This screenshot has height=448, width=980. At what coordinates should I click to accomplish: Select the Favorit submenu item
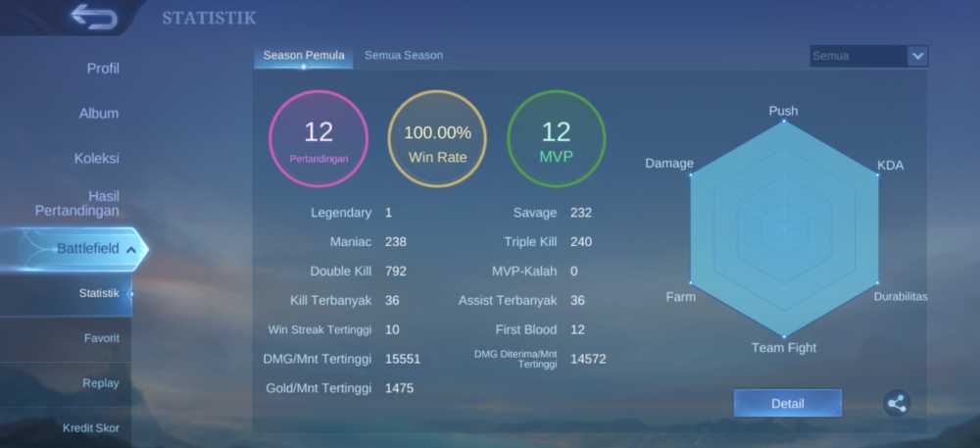tap(101, 338)
